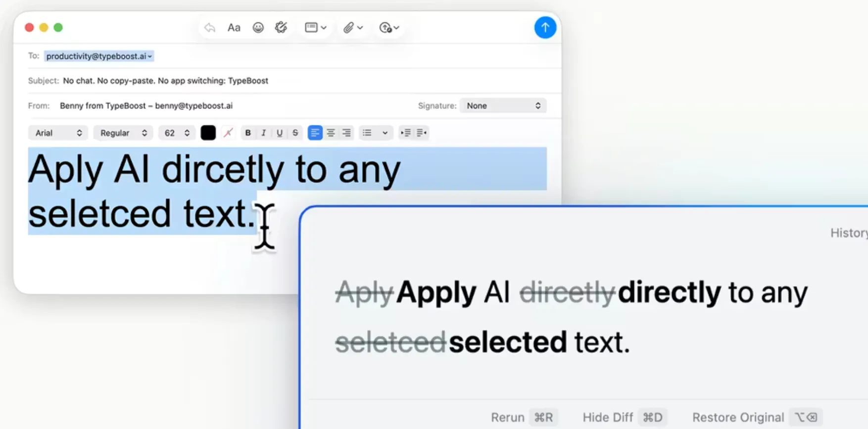Click the writing tools pencil icon
The width and height of the screenshot is (868, 429).
[x=281, y=28]
